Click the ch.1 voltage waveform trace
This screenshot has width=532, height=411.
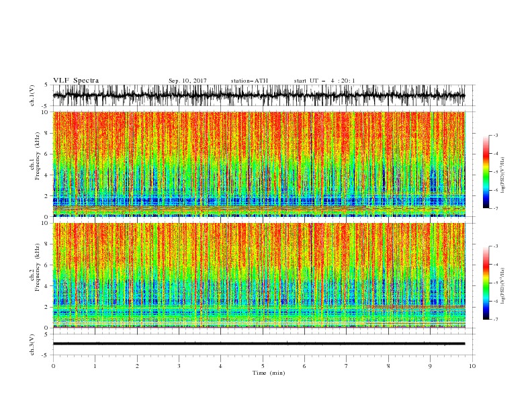259,95
